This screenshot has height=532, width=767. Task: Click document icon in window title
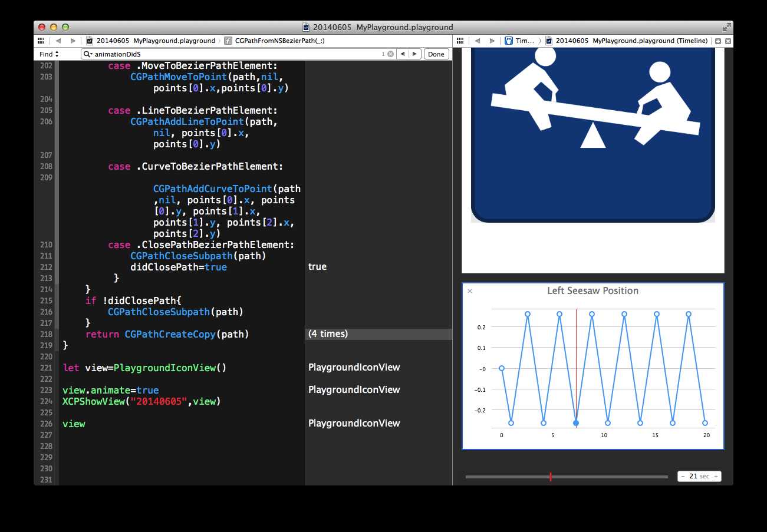pyautogui.click(x=306, y=27)
